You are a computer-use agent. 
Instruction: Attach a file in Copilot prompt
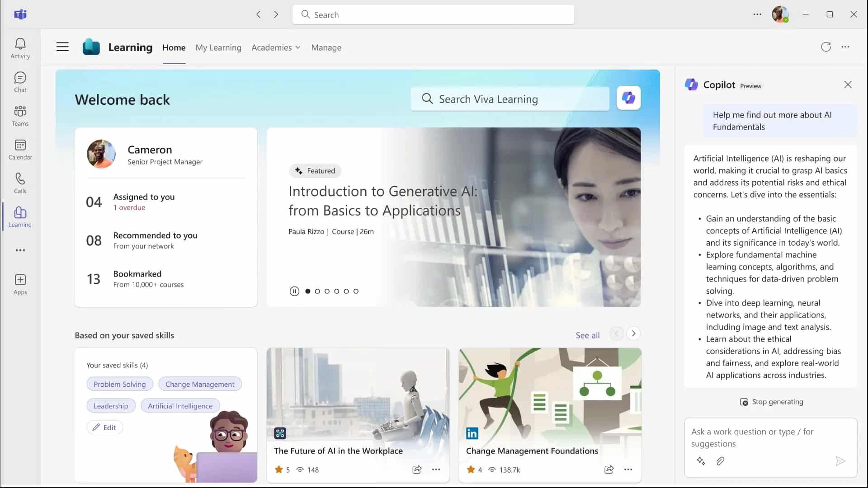point(720,461)
